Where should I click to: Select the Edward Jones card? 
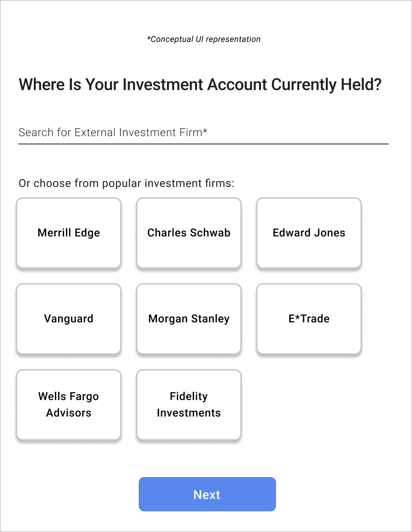(309, 233)
